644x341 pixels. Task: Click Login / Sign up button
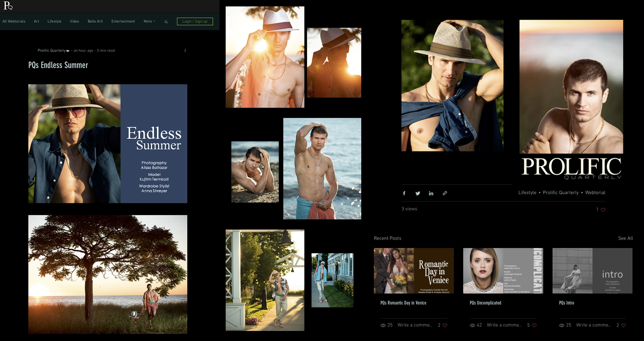[x=195, y=22]
